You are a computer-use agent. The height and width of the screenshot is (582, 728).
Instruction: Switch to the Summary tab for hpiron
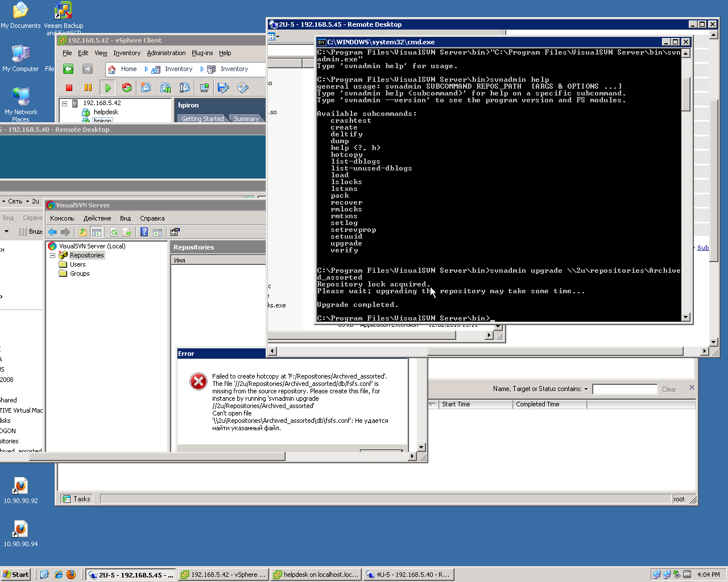click(246, 119)
